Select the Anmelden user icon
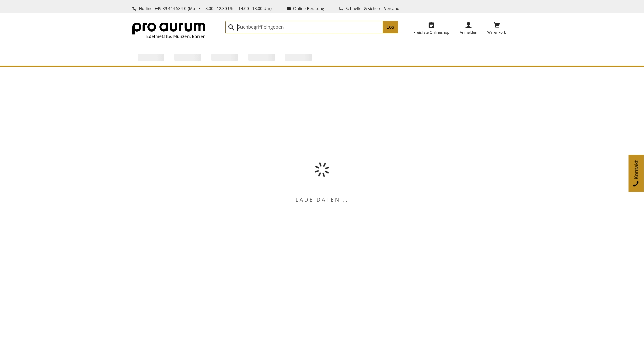The height and width of the screenshot is (362, 644). (468, 25)
